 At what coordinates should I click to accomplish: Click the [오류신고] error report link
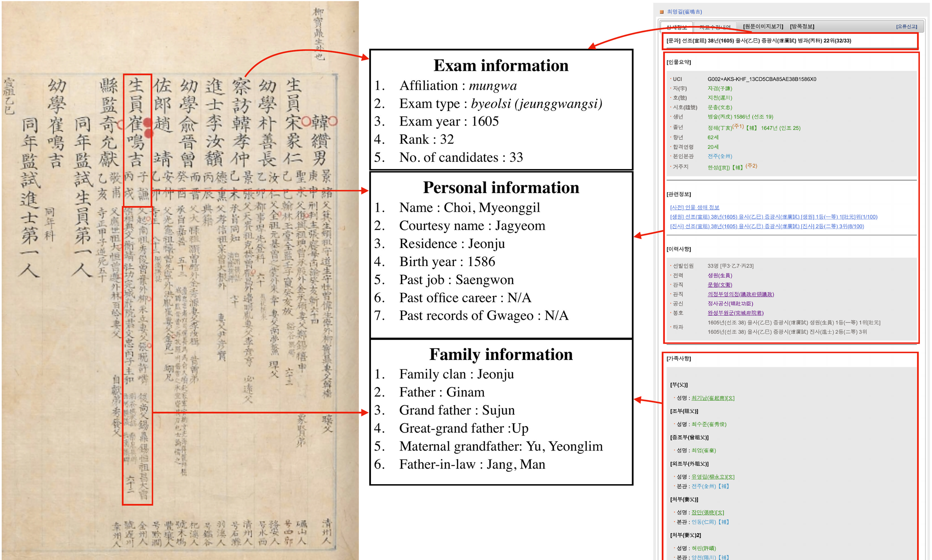click(906, 27)
